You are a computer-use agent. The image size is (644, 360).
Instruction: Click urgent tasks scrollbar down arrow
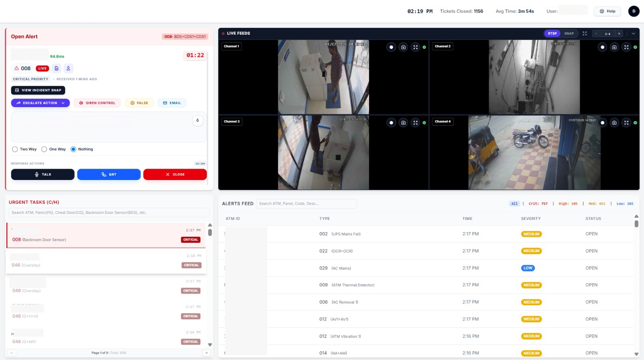click(210, 345)
